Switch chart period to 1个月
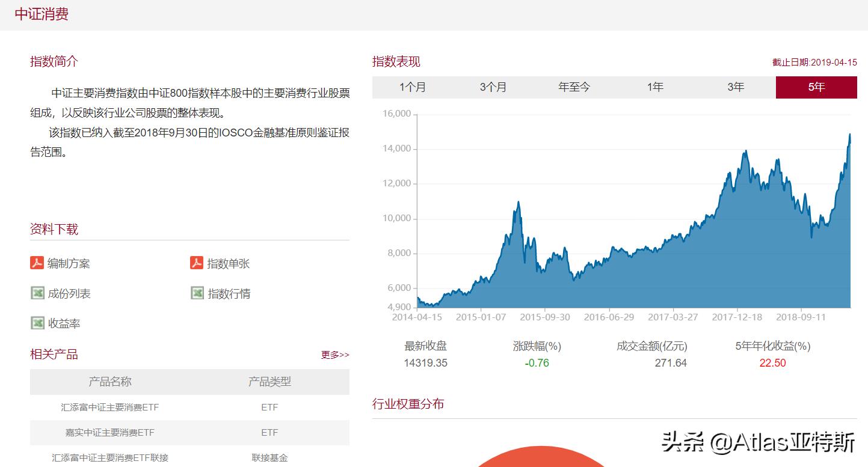The height and width of the screenshot is (467, 868). (413, 87)
